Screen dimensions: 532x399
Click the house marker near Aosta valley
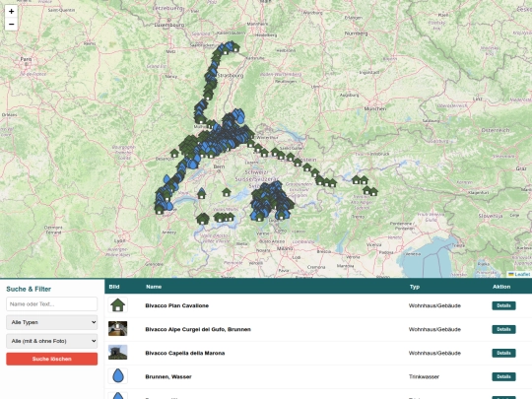203,219
